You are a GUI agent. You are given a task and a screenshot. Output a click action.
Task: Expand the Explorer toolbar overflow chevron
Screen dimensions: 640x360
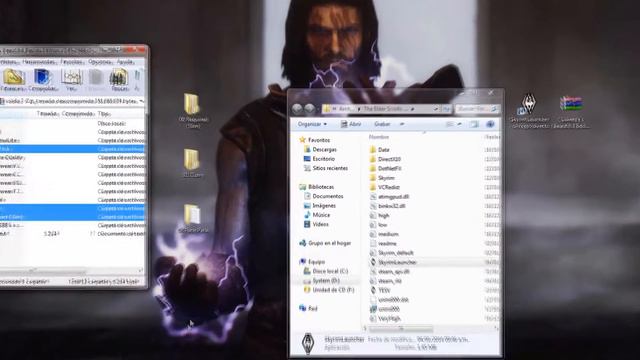point(402,124)
